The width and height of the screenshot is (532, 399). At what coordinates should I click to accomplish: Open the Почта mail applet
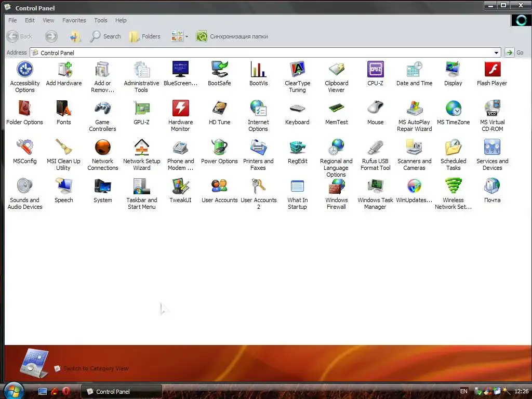point(492,191)
